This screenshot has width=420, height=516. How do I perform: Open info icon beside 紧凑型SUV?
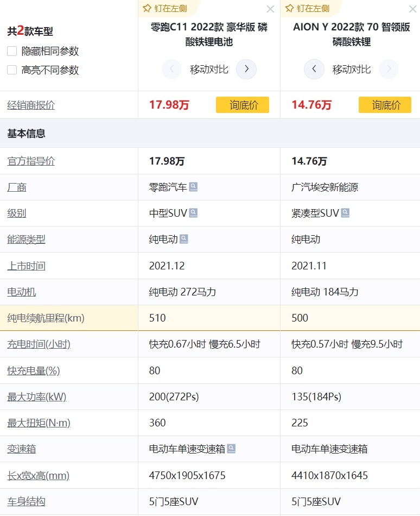click(346, 212)
